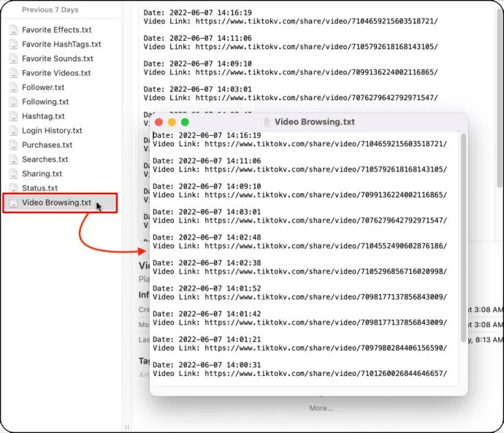
Task: Select the file name Status.txt
Action: pyautogui.click(x=39, y=188)
